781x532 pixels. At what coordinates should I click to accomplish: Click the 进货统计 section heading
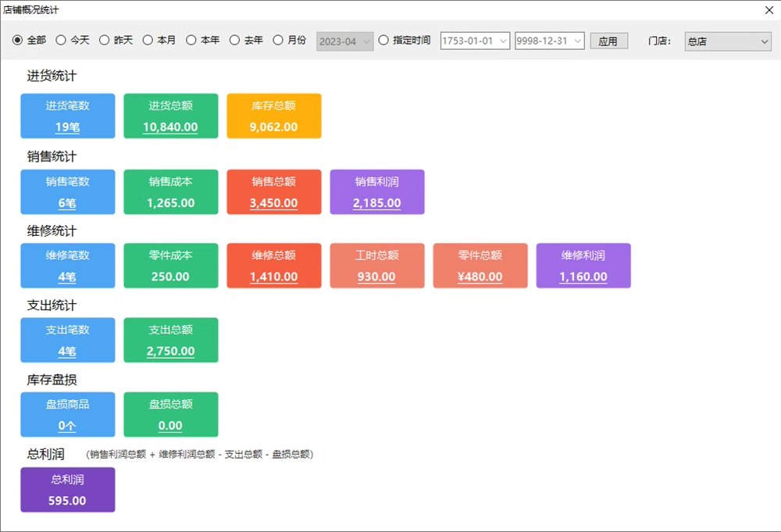(52, 77)
